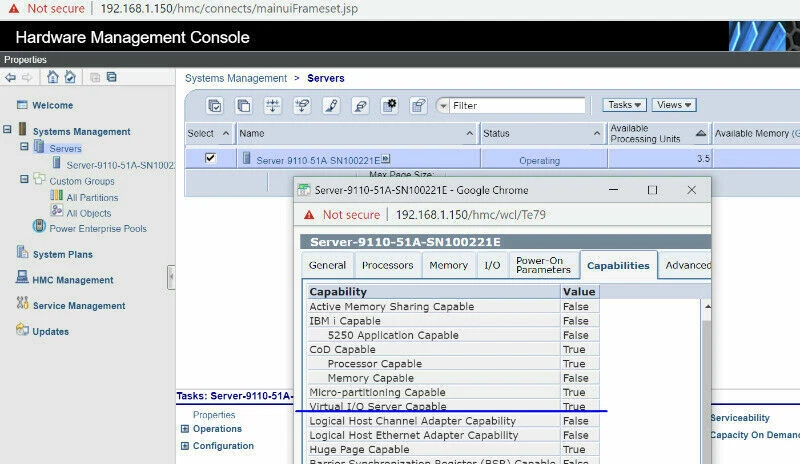
Task: Select Power Enterprise Pools tree item
Action: pos(98,229)
